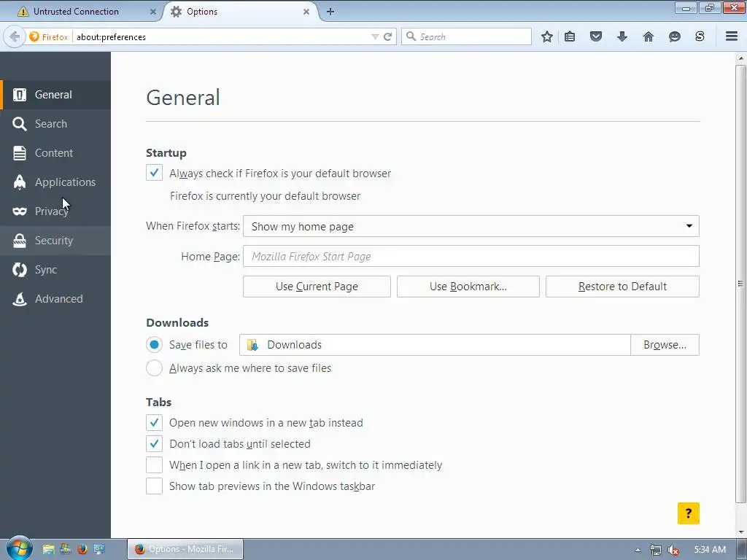This screenshot has width=747, height=560.
Task: Click the vertical scrollbar thumb
Action: (740, 284)
